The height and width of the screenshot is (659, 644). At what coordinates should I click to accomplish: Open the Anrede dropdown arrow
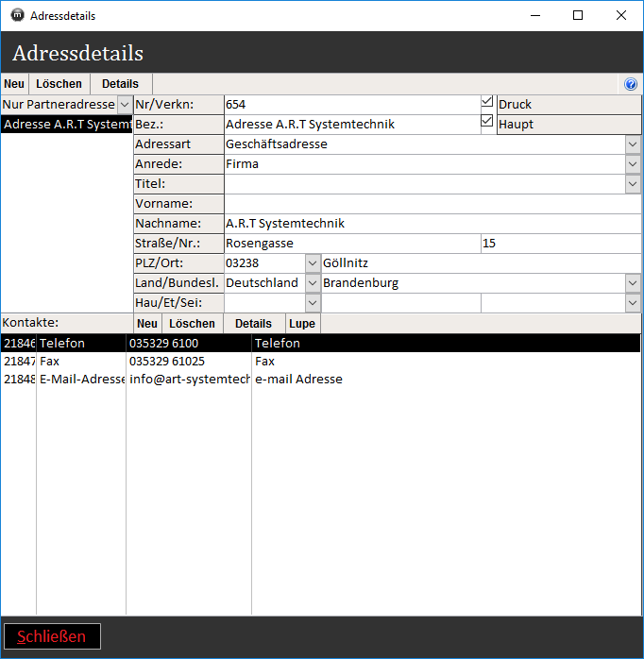coord(633,163)
